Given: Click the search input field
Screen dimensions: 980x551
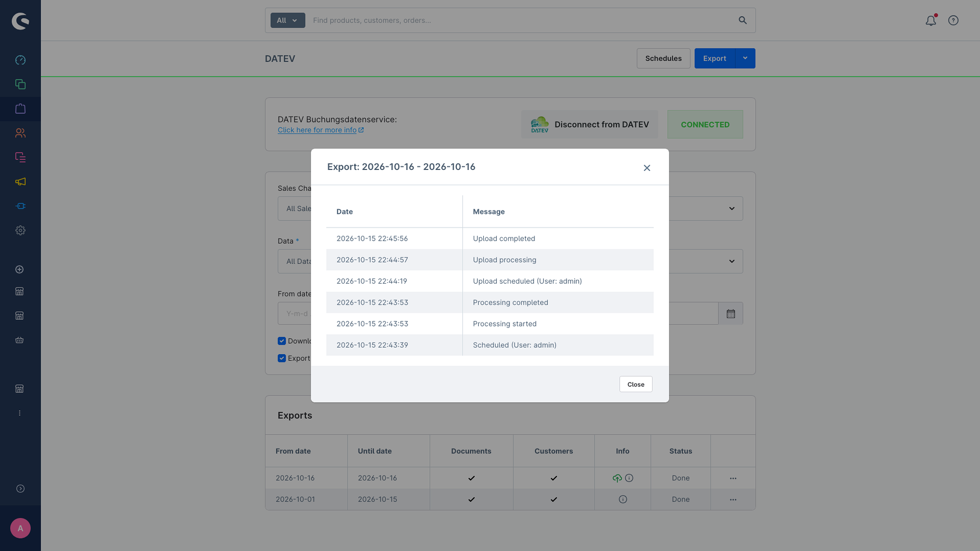Looking at the screenshot, I should click(x=521, y=20).
